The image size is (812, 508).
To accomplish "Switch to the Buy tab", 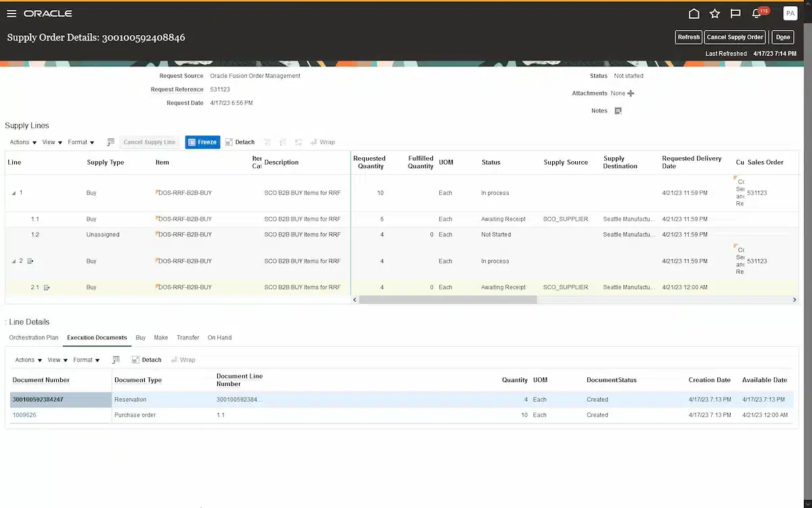I will 141,337.
